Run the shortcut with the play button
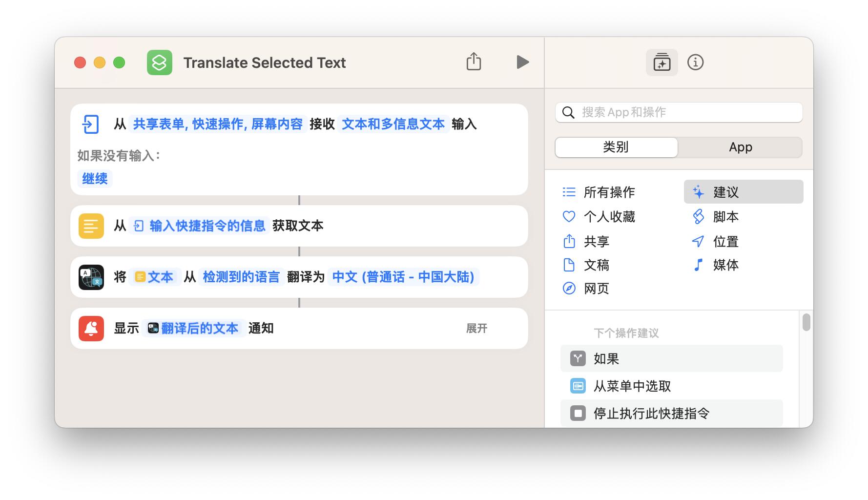Image resolution: width=868 pixels, height=500 pixels. 522,62
